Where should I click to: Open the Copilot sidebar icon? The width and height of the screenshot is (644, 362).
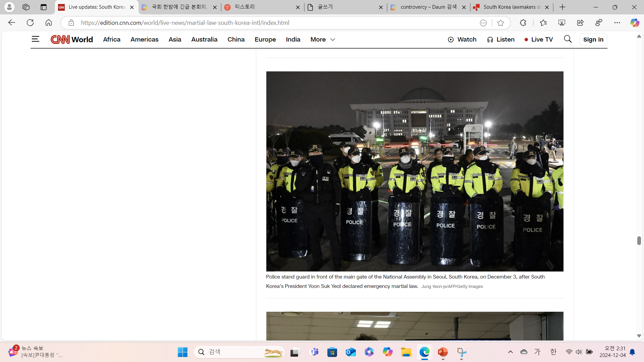(x=634, y=23)
